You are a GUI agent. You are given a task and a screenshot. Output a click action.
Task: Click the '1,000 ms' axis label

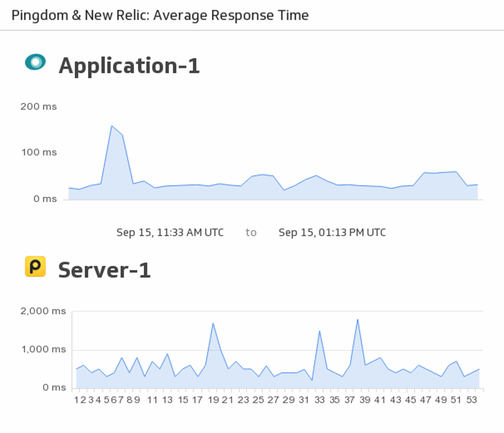tap(43, 350)
